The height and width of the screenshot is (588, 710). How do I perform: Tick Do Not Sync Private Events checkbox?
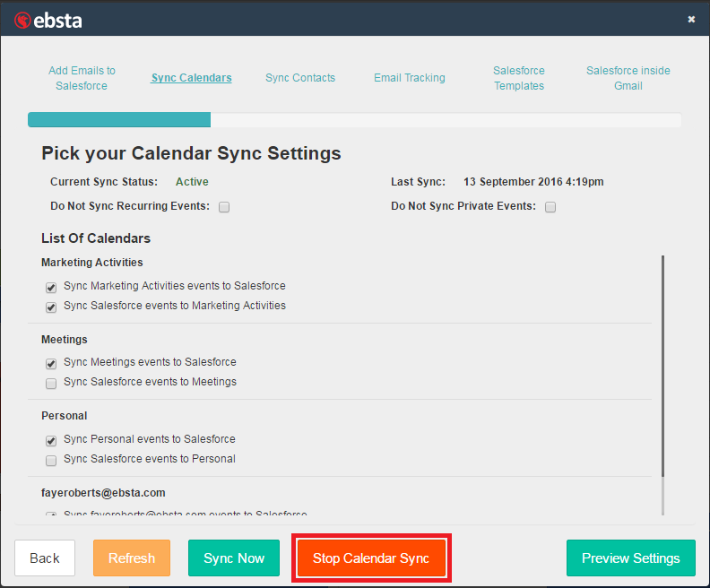tap(550, 207)
